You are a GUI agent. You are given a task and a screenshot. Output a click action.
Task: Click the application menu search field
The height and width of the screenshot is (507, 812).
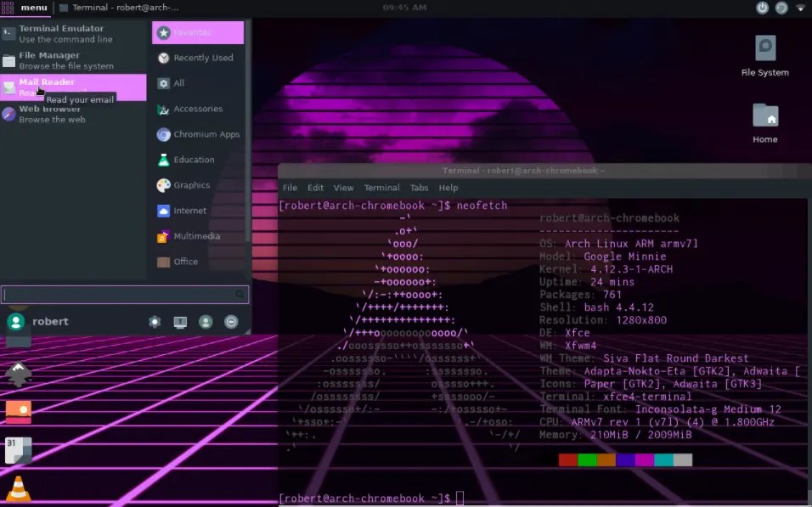pos(125,294)
